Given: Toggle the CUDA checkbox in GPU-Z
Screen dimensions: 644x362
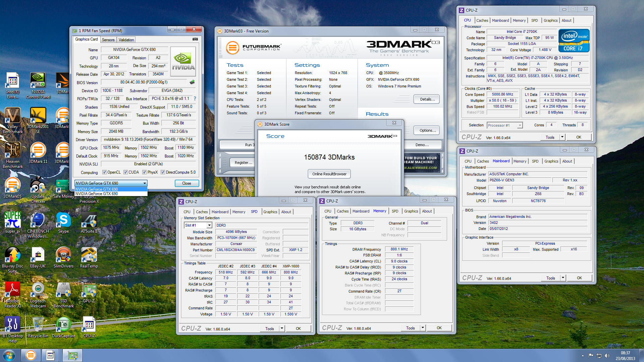Looking at the screenshot, I should point(125,172).
